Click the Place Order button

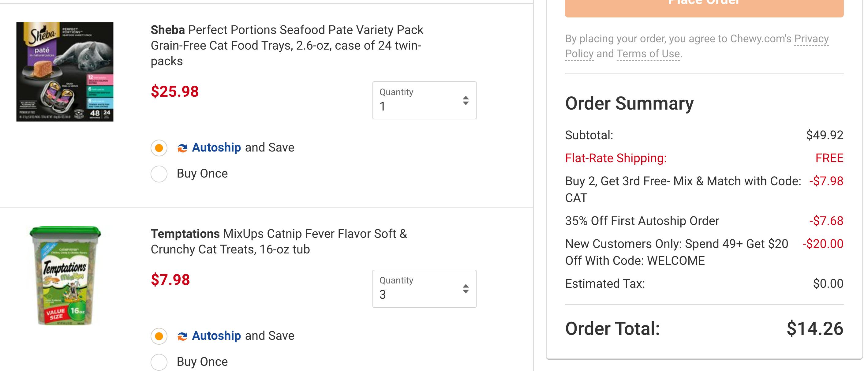704,6
